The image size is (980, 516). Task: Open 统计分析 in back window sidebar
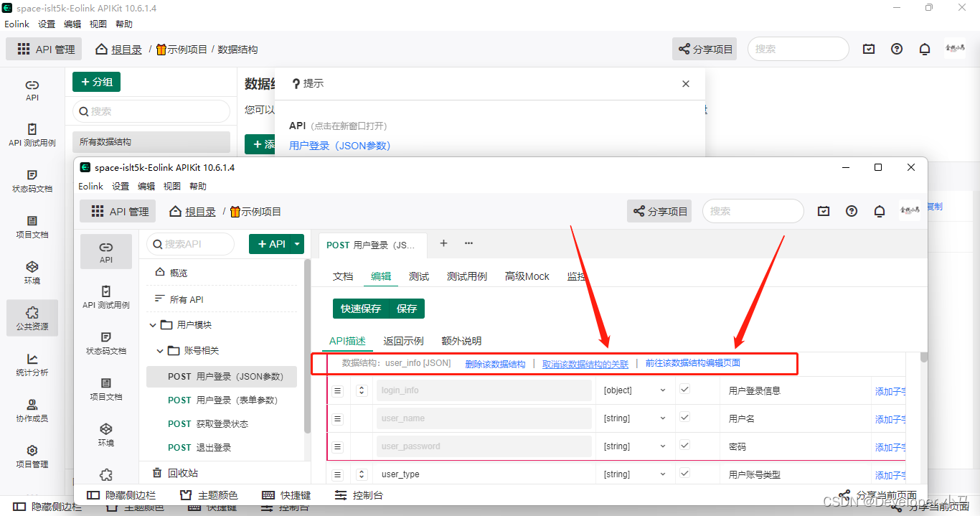[32, 365]
